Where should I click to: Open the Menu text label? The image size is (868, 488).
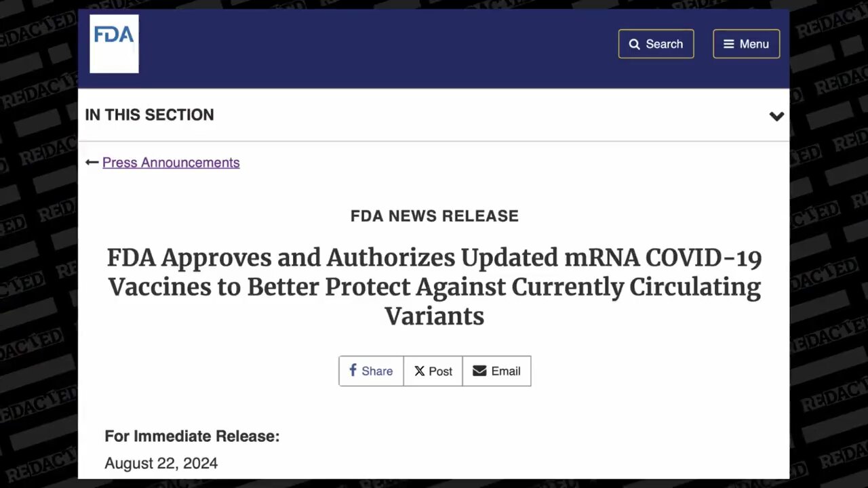point(754,44)
